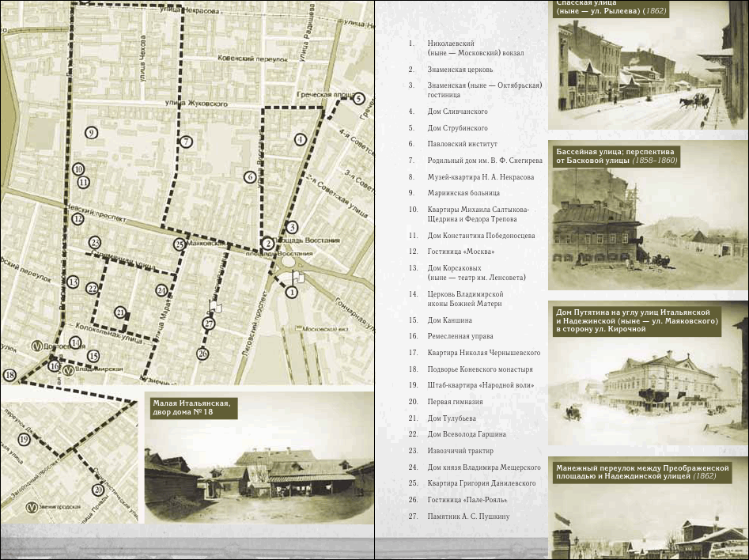Viewport: 749px width, 560px height.
Task: Click legend entry 'Памятник А. С. Пушкину'
Action: point(468,516)
